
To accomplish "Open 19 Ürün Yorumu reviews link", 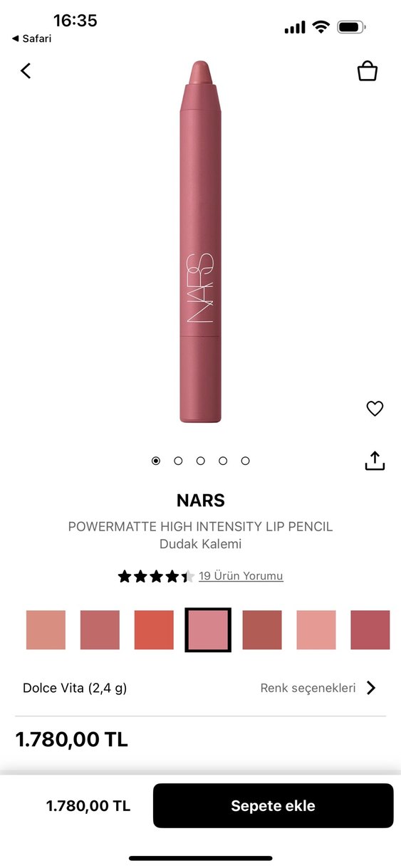I will pos(241,576).
